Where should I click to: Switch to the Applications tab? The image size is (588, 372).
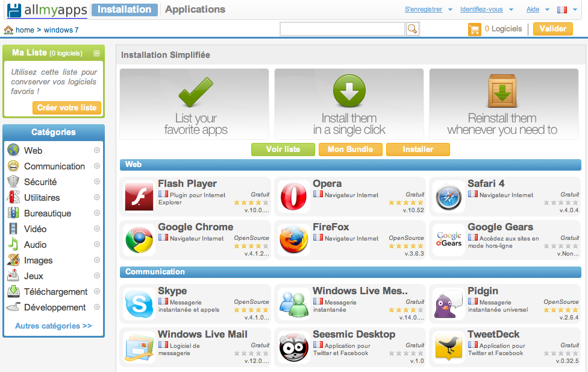point(195,10)
